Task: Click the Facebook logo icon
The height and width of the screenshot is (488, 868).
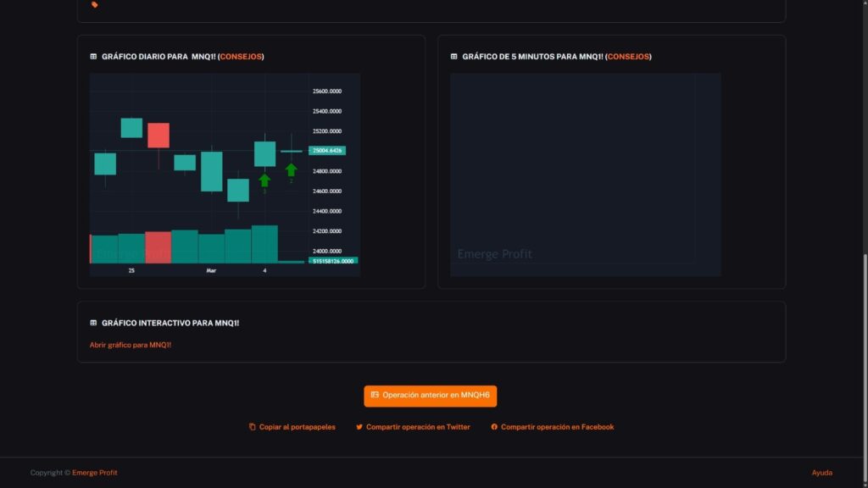Action: click(494, 427)
